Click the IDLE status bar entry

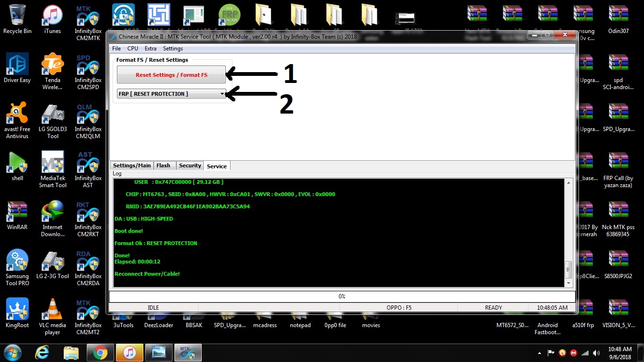pos(153,308)
